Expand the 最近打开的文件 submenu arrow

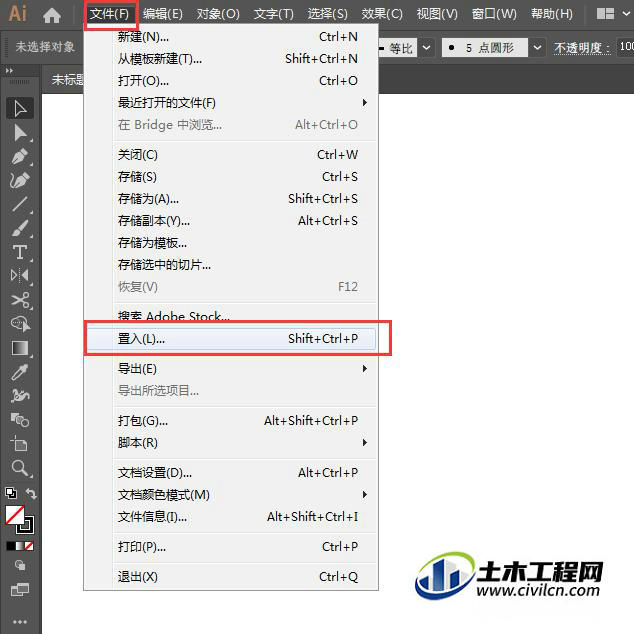tap(364, 103)
